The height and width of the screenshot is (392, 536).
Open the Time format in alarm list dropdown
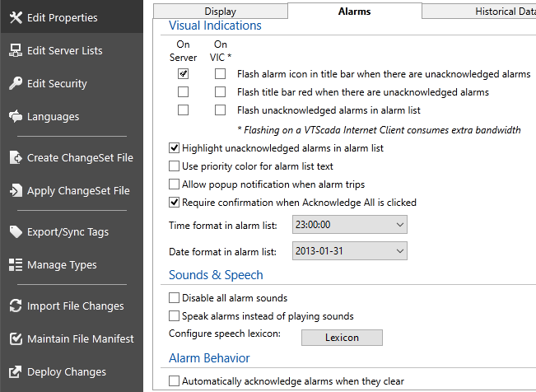350,224
